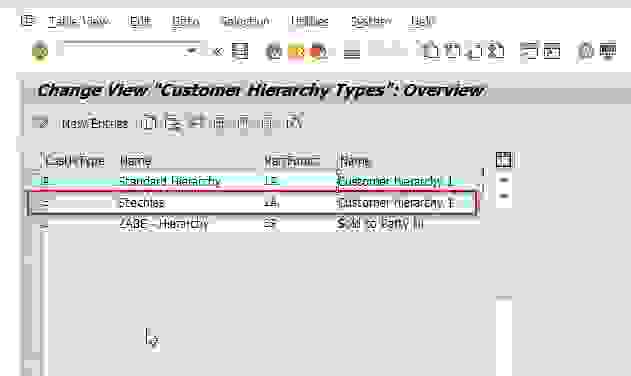Open table settings icon above scrollbar
The height and width of the screenshot is (376, 631).
[503, 160]
